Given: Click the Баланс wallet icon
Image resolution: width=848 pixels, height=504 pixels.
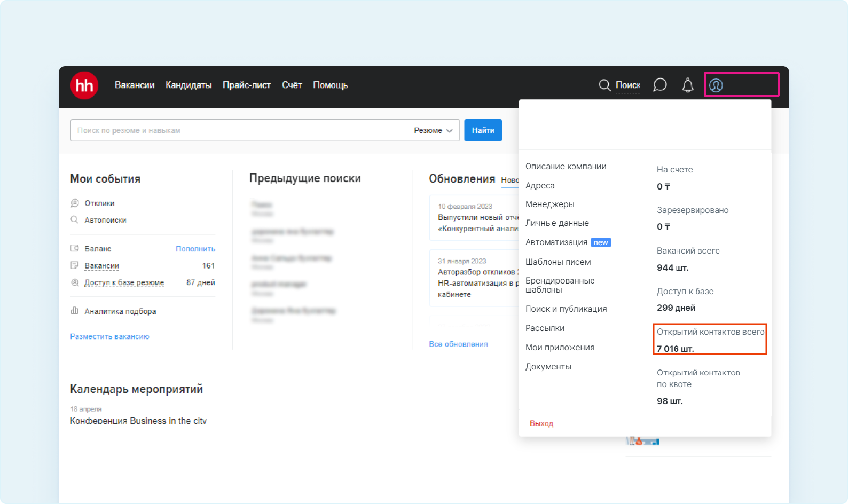Looking at the screenshot, I should click(75, 248).
